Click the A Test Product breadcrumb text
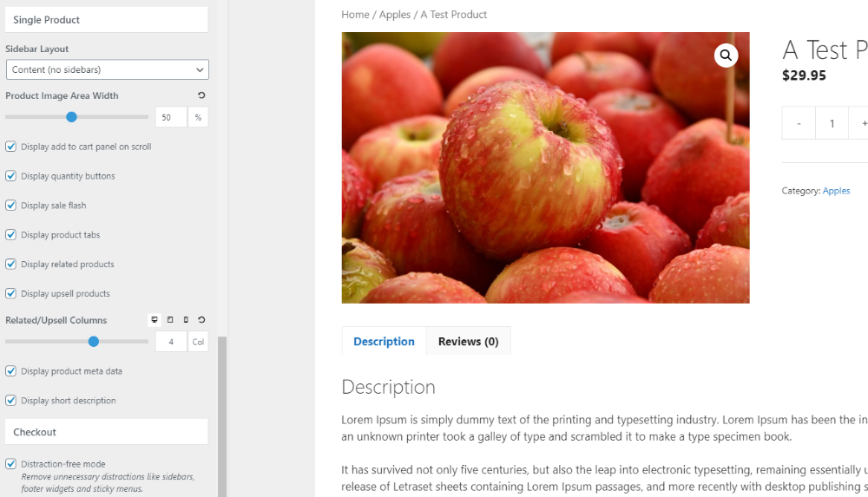The image size is (868, 497). click(x=453, y=15)
